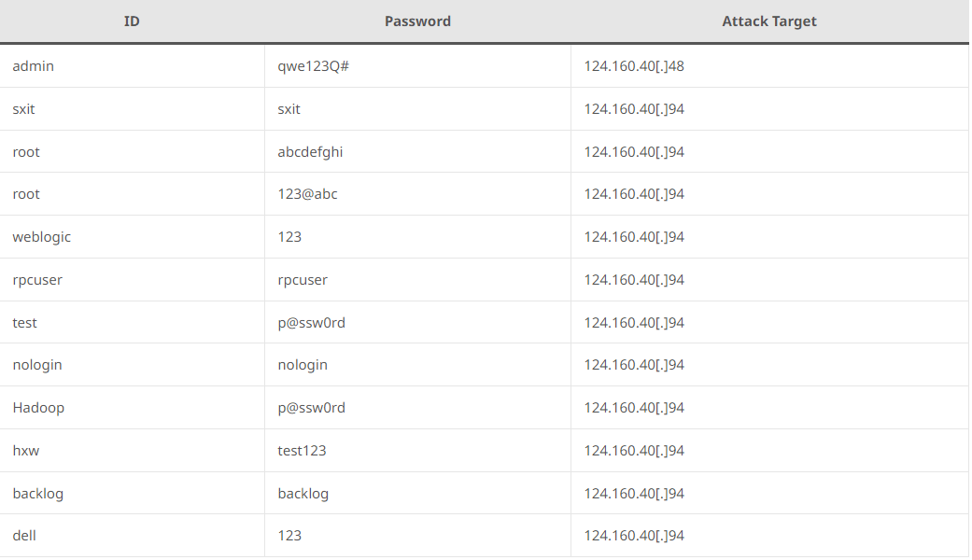This screenshot has height=560, width=972.
Task: Click the ID column header
Action: pos(132,21)
